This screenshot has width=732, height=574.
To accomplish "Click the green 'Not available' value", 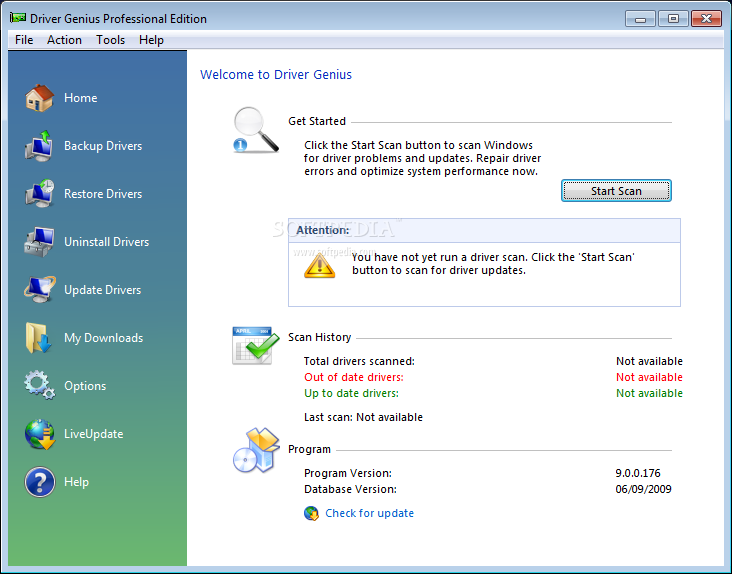I will pyautogui.click(x=649, y=393).
